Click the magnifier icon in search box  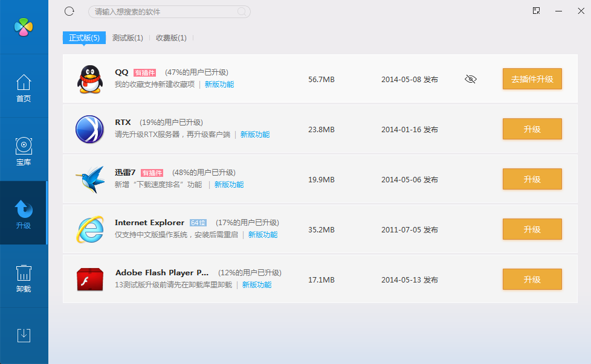point(242,11)
